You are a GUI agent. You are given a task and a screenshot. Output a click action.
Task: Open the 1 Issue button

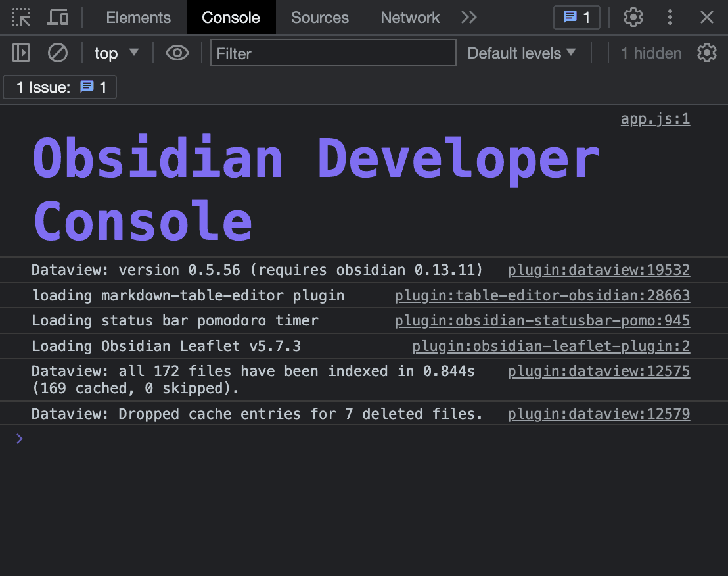point(60,87)
